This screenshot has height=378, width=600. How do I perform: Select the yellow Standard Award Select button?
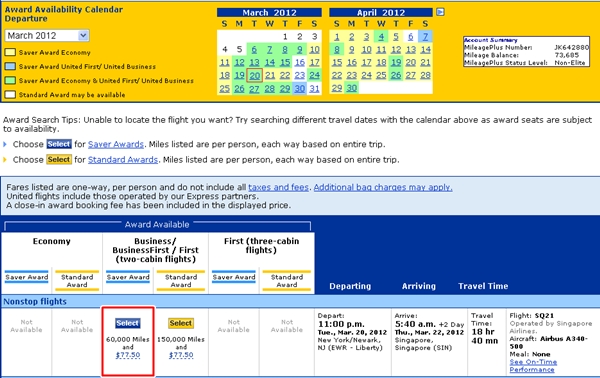pos(181,323)
